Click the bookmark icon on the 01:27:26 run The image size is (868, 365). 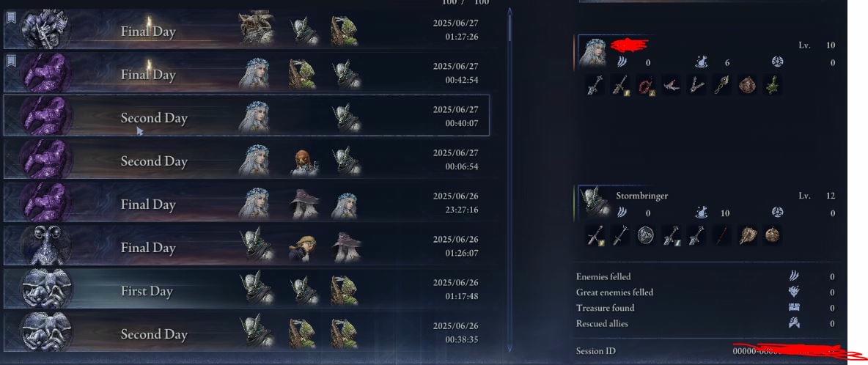[11, 18]
